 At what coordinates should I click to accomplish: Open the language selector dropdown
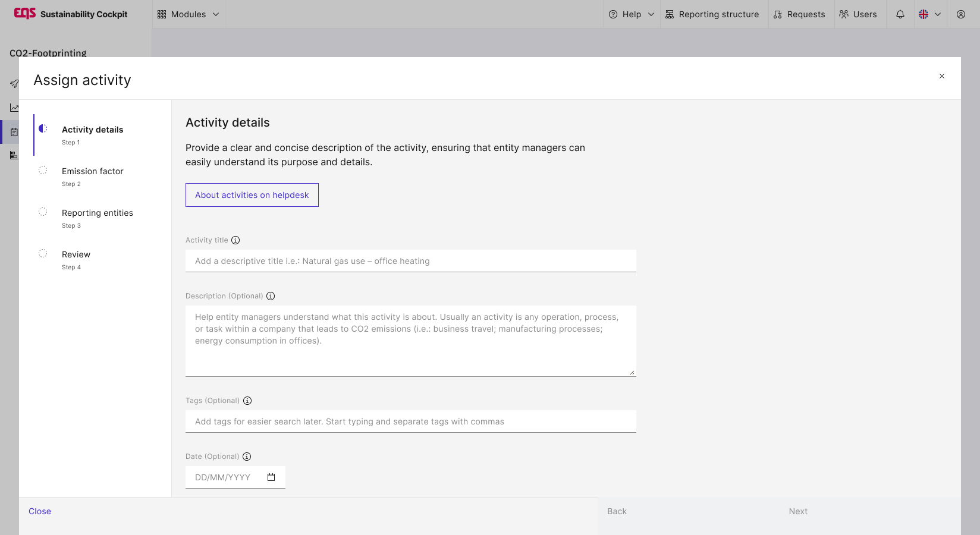pos(930,14)
